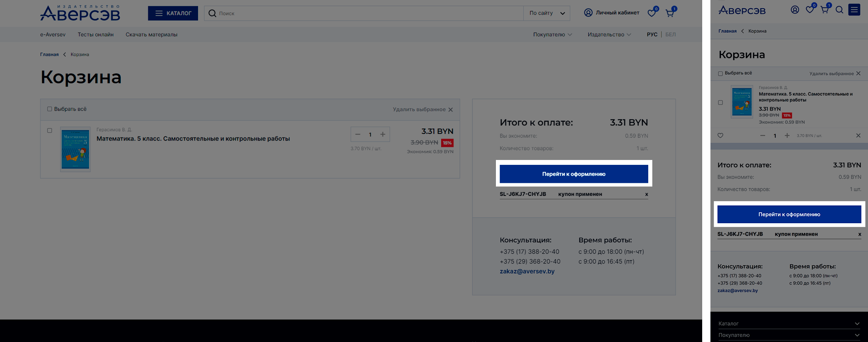Click desktop 'Перейти к оформлению' button

573,174
